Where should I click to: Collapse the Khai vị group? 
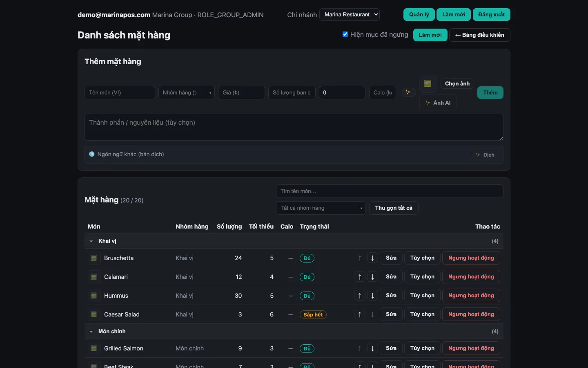coord(91,241)
